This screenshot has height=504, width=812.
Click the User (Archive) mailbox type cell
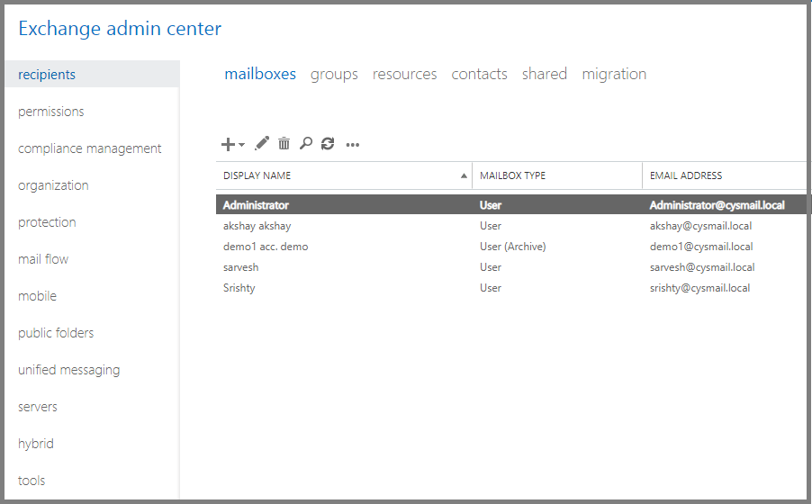tap(513, 247)
